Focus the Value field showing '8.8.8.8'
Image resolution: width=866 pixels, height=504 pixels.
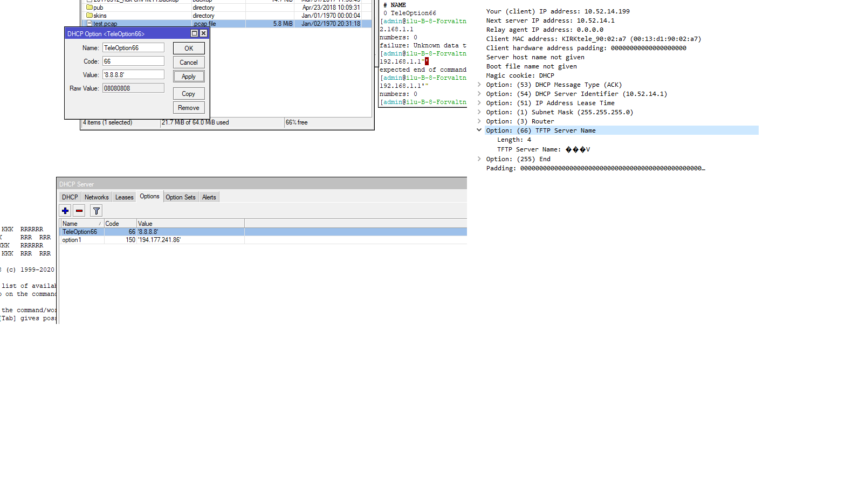click(x=133, y=75)
